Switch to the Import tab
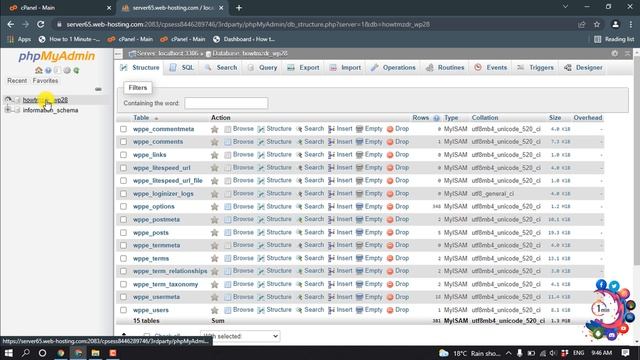The width and height of the screenshot is (640, 360). tap(345, 68)
